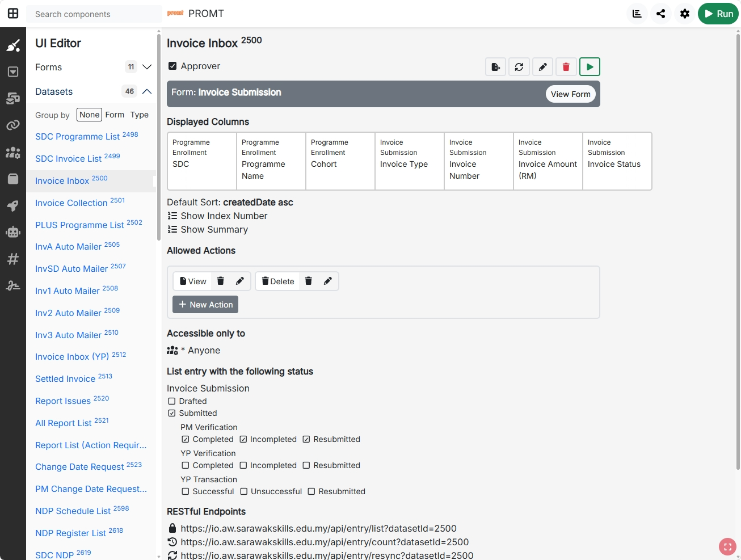Click the View Form button
The height and width of the screenshot is (560, 741).
[x=571, y=94]
